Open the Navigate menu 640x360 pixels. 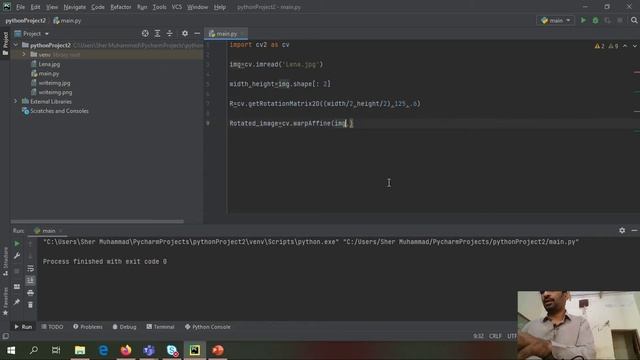coord(74,7)
